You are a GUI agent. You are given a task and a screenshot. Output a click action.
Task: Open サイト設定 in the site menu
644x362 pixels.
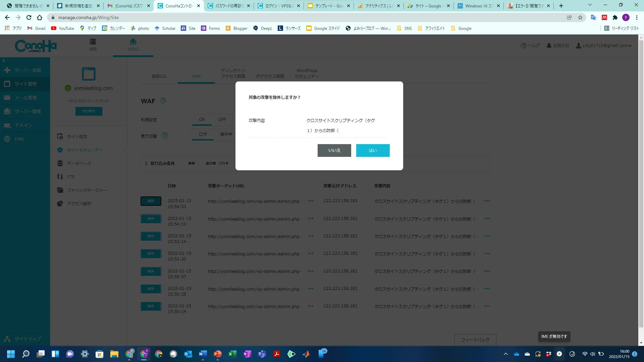77,136
